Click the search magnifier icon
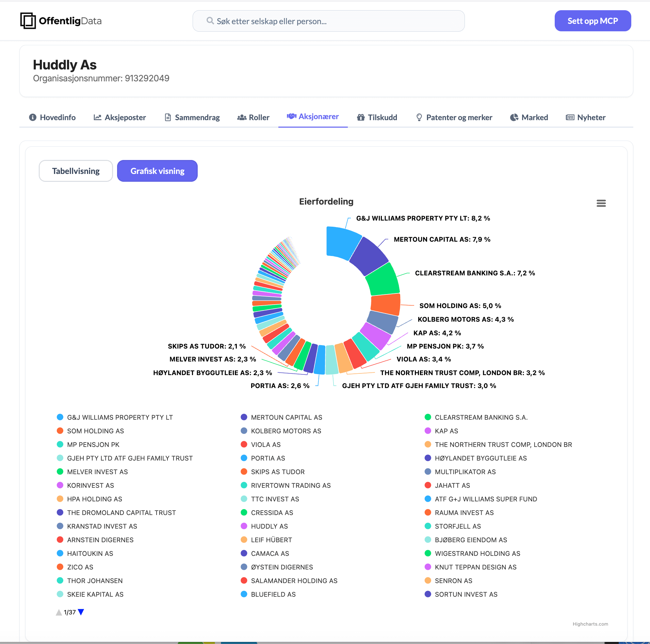 tap(210, 21)
